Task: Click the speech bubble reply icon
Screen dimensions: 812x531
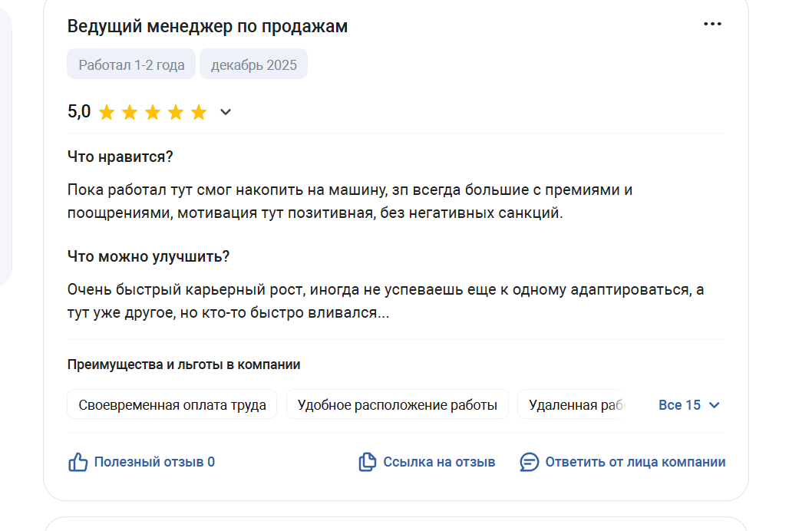Action: coord(530,462)
